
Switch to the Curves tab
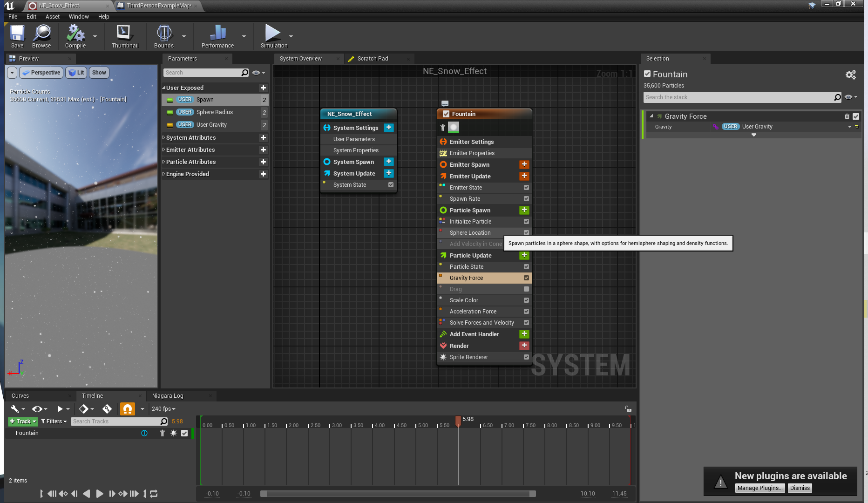tap(20, 396)
